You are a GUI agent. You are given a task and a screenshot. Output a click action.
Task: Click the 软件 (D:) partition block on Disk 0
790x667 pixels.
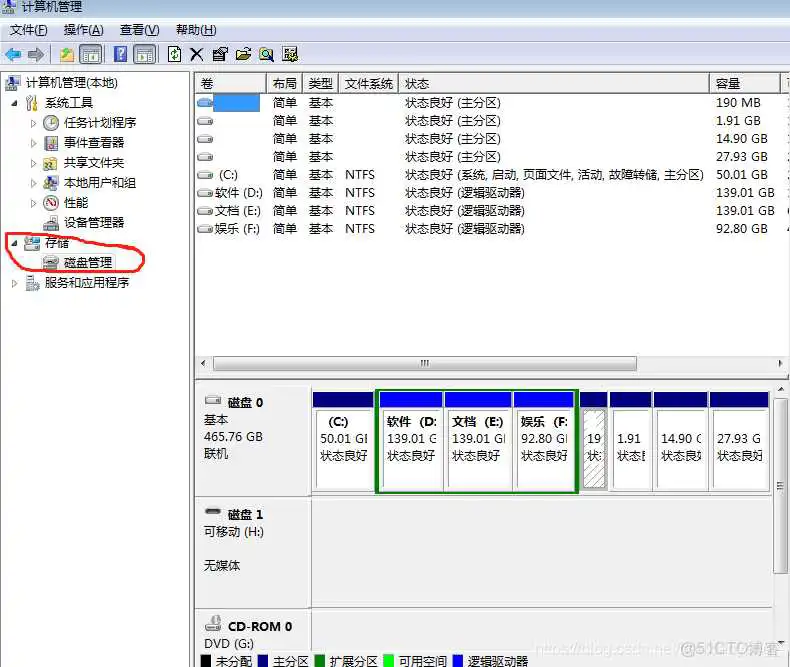(x=411, y=441)
